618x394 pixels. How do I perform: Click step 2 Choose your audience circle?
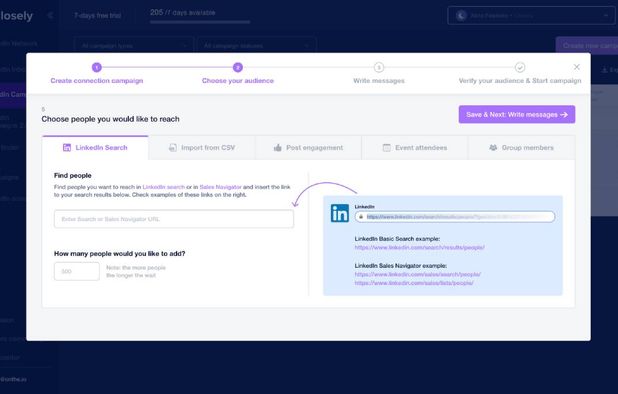coord(238,67)
